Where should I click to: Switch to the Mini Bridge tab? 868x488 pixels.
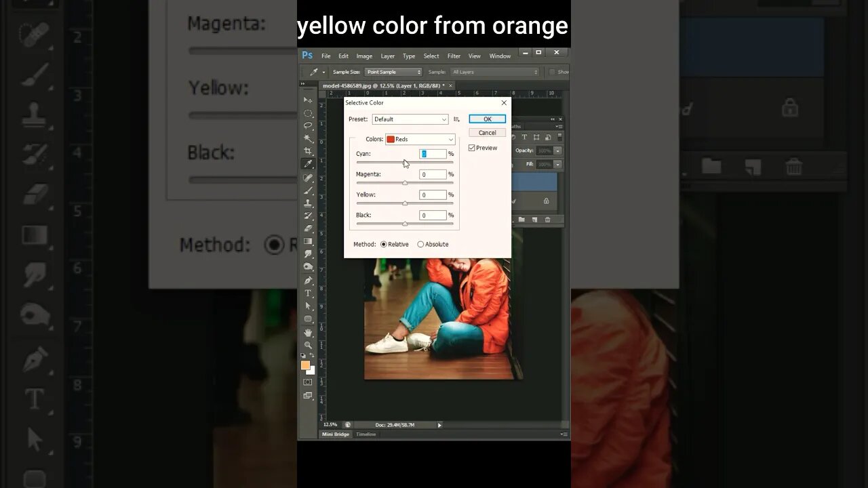point(336,434)
